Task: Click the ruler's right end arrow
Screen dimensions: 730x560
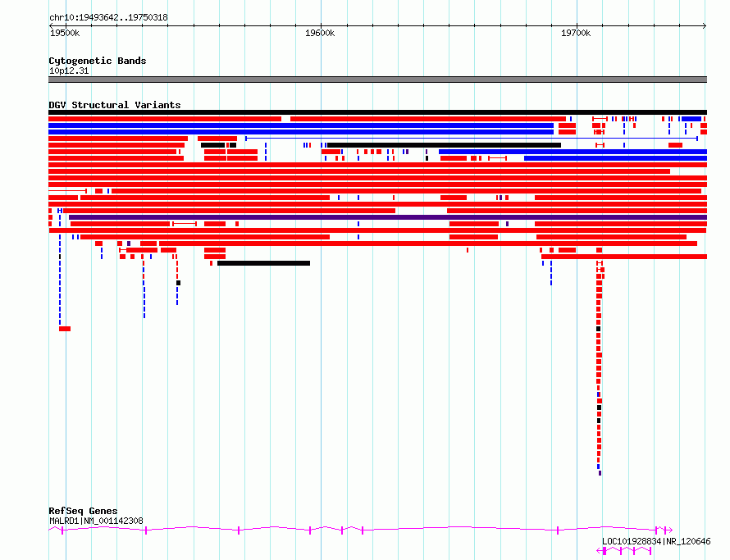Action: (705, 25)
